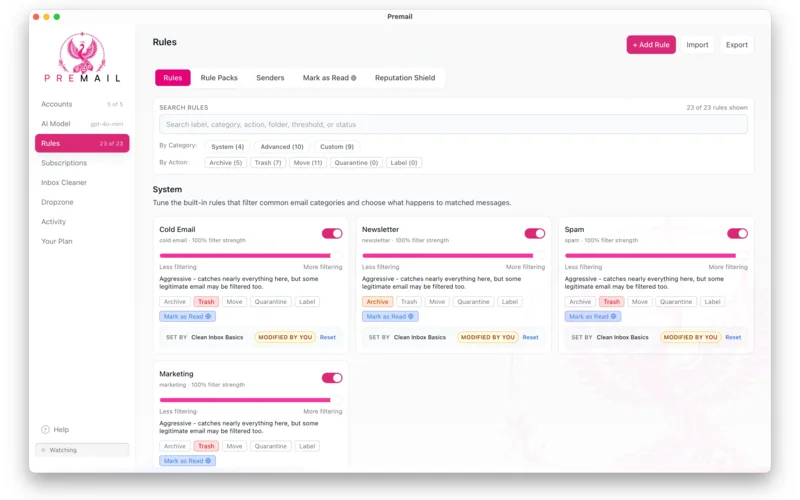Open AI Model settings in sidebar
800x500 pixels.
(x=82, y=124)
